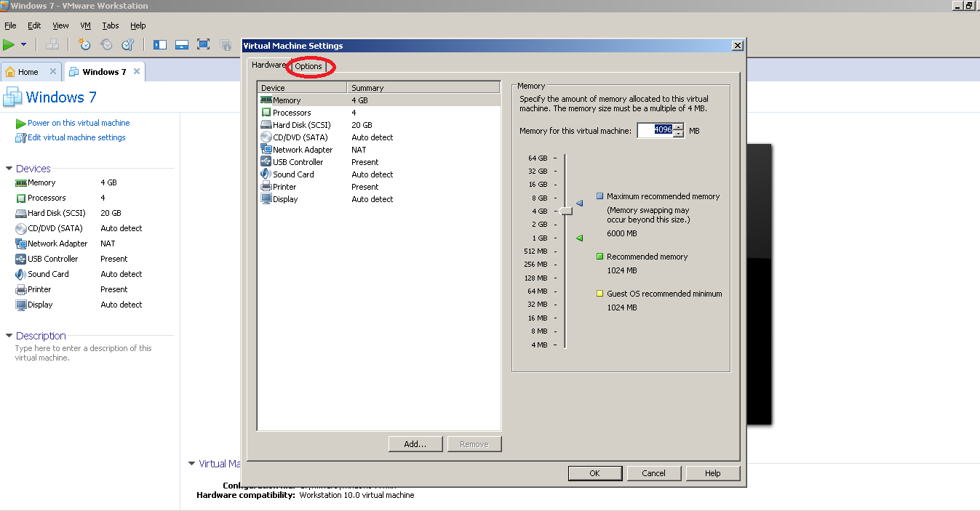
Task: Click blue maximum recommended memory slider marker
Action: pyautogui.click(x=580, y=204)
